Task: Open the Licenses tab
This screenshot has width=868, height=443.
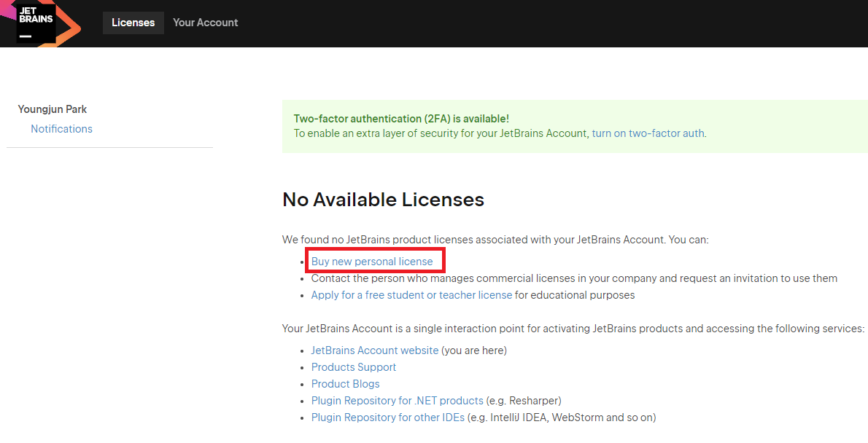Action: point(133,23)
